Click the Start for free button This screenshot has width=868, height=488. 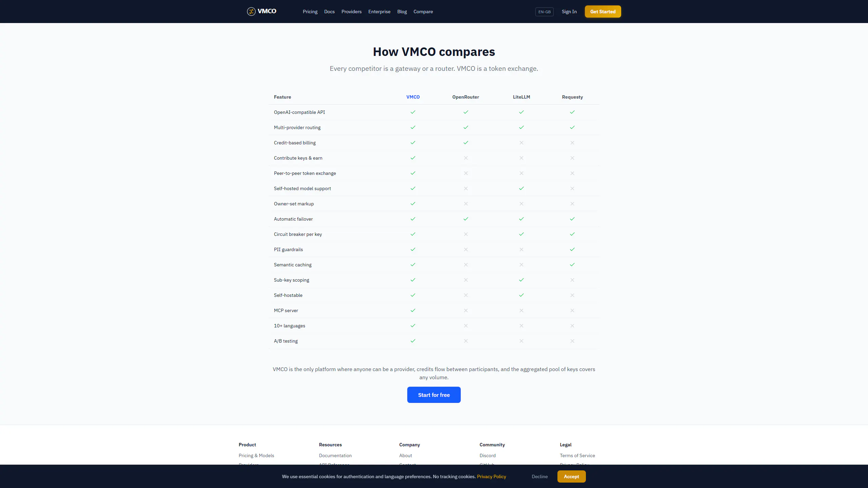coord(434,395)
